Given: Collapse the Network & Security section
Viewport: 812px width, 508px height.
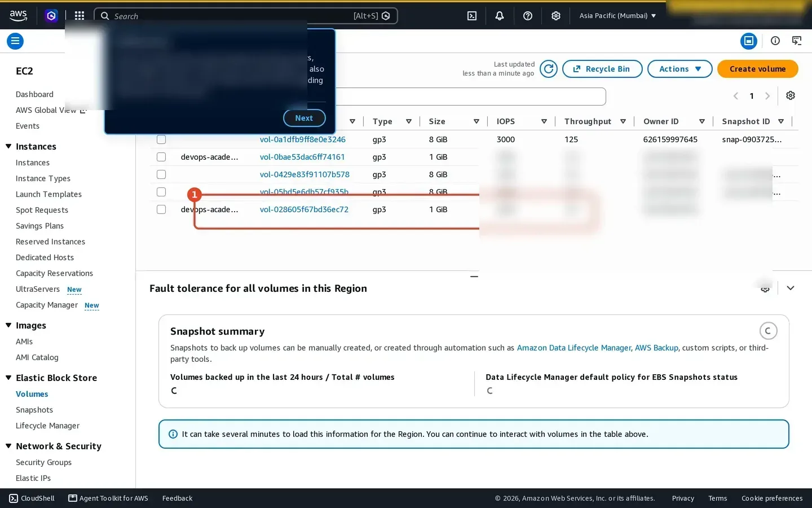Looking at the screenshot, I should (x=8, y=446).
